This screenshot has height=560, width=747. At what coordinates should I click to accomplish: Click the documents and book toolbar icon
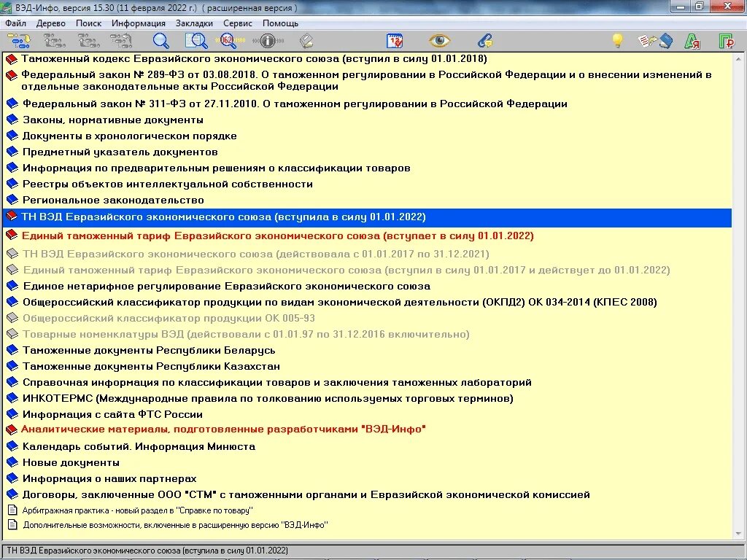(x=656, y=41)
